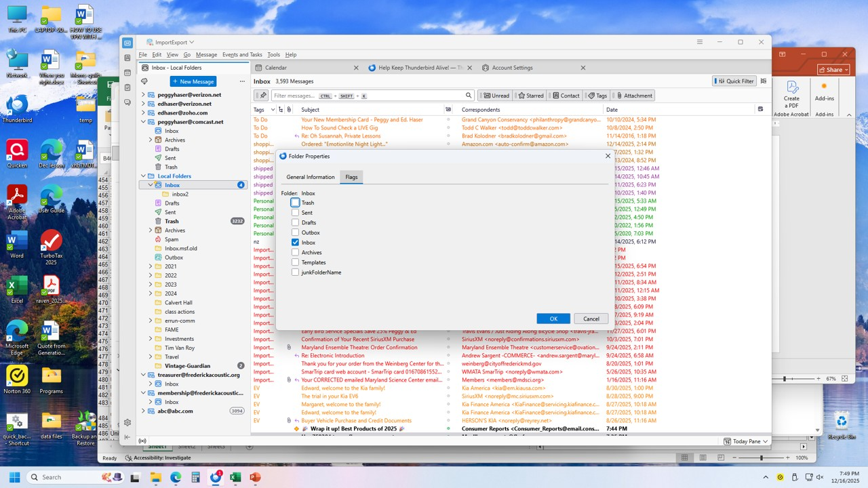Open Thunderbird settings gear icon
868x488 pixels.
coord(127,422)
